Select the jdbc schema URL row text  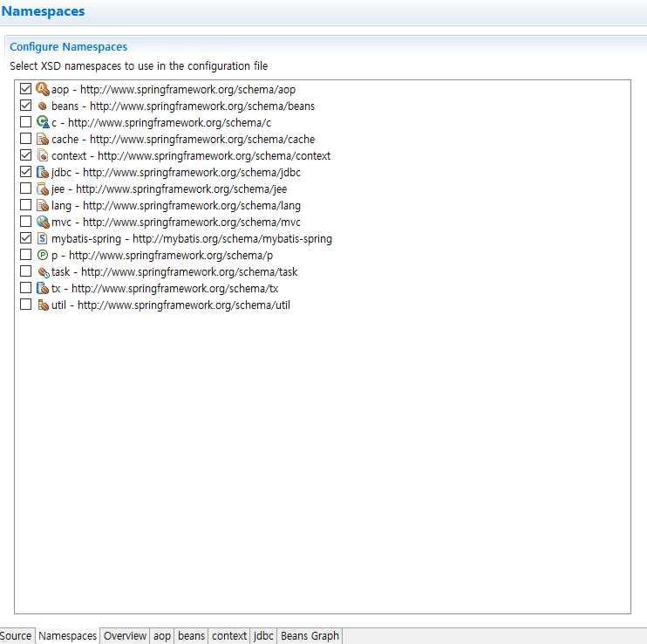click(176, 173)
